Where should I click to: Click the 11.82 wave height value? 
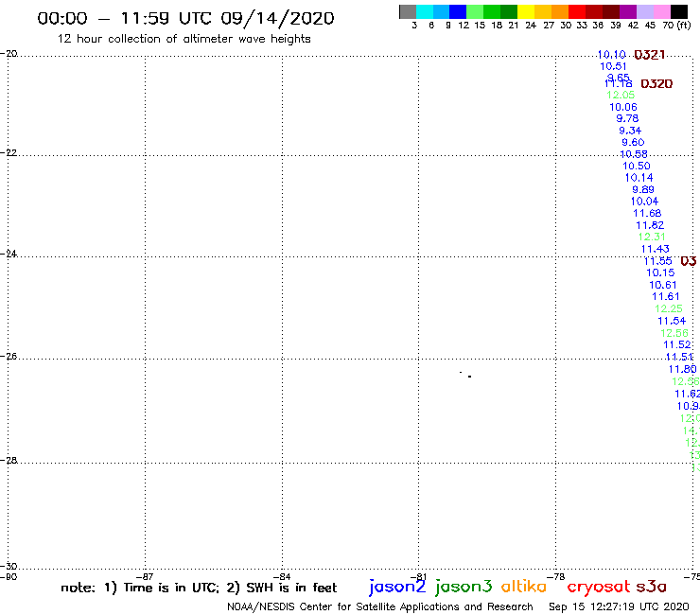(x=650, y=225)
